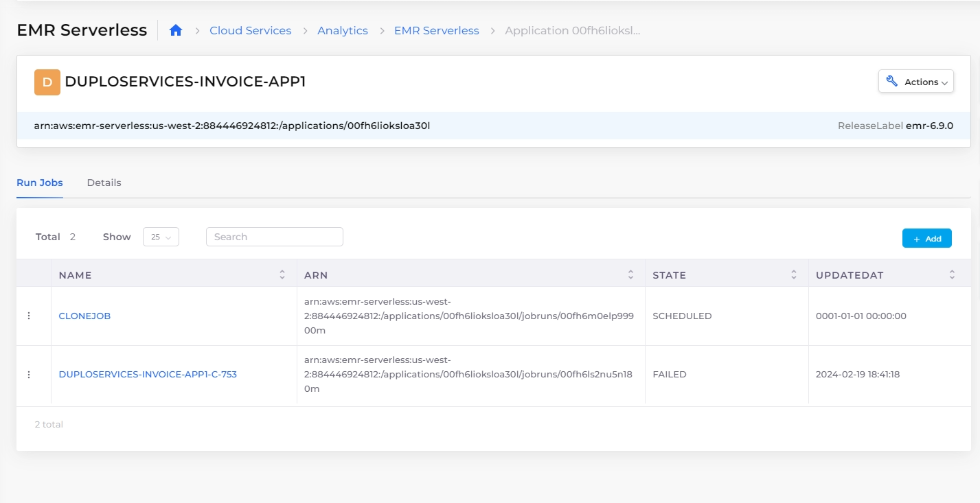Click the 0001-01-01 00:00:00 timestamp
980x503 pixels.
tap(861, 316)
